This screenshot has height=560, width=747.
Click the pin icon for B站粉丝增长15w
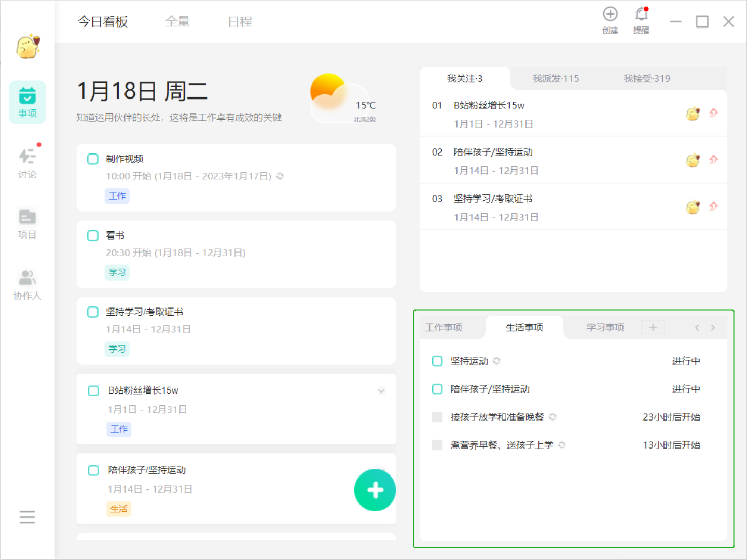[714, 113]
